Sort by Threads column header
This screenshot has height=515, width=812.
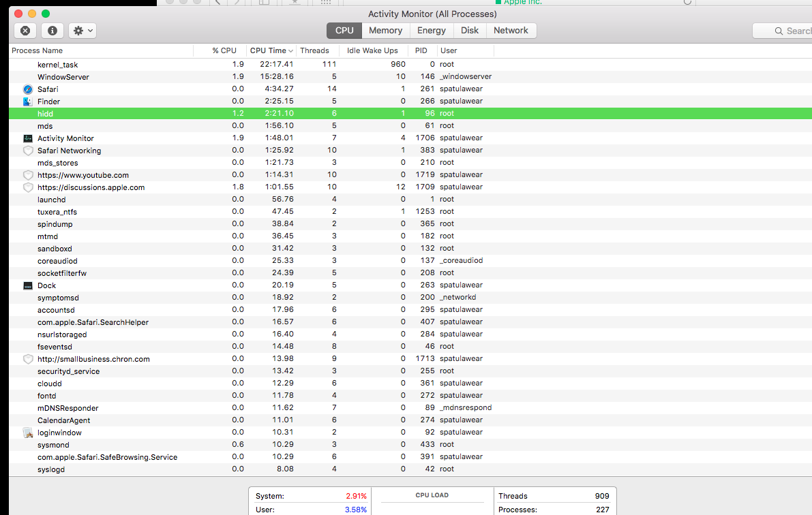(314, 50)
